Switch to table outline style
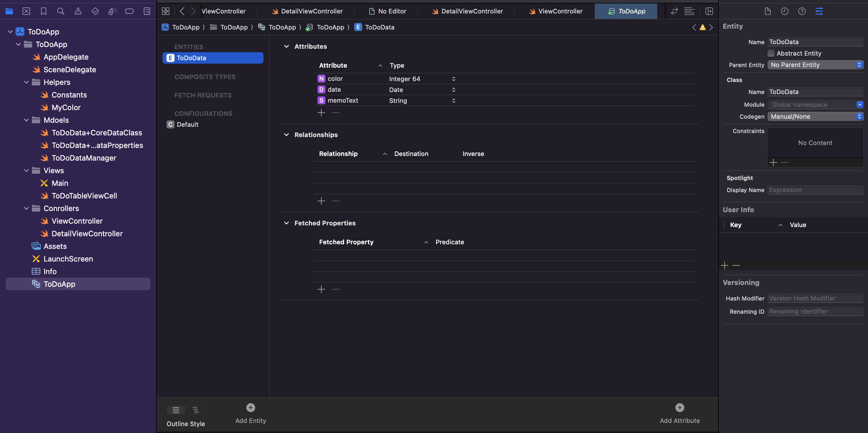Viewport: 868px width, 433px height. [176, 410]
